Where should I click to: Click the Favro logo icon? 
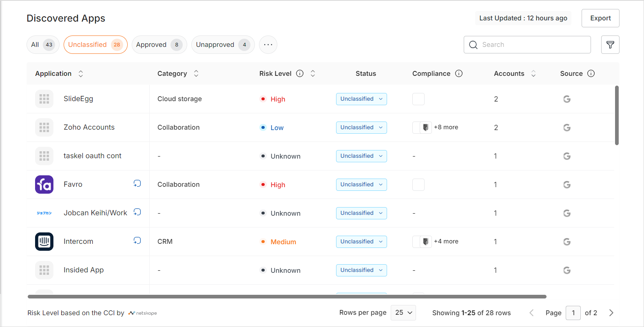click(x=44, y=184)
